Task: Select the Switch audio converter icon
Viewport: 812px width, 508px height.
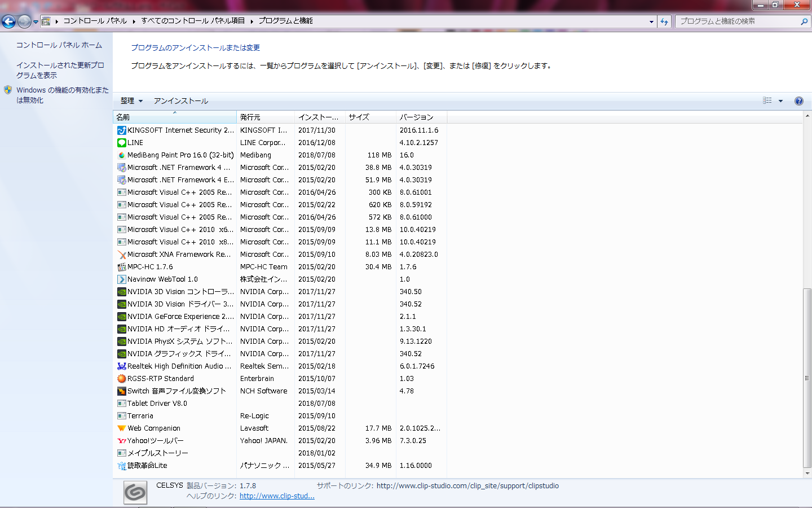Action: click(121, 391)
